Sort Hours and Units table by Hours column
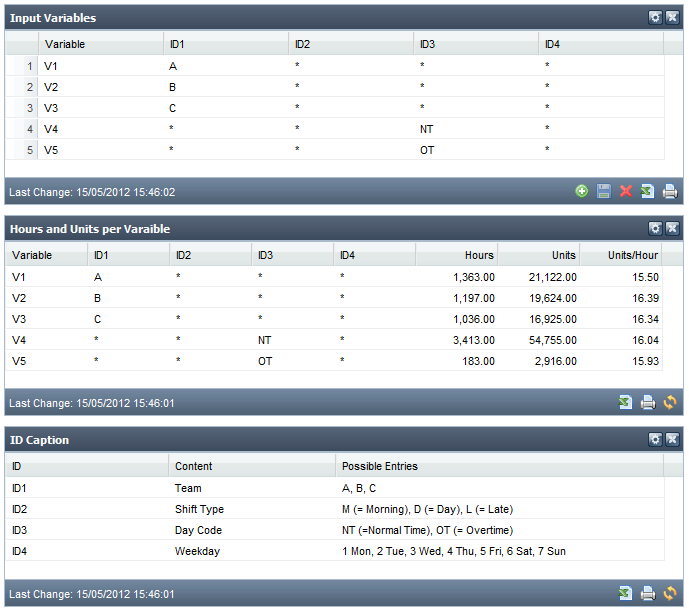The width and height of the screenshot is (689, 613). tap(457, 255)
